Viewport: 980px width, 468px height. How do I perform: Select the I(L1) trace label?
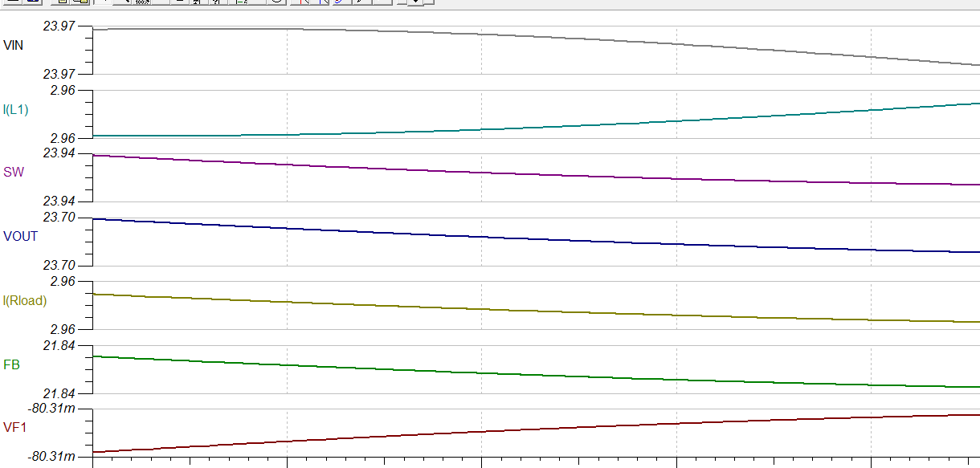pos(15,110)
